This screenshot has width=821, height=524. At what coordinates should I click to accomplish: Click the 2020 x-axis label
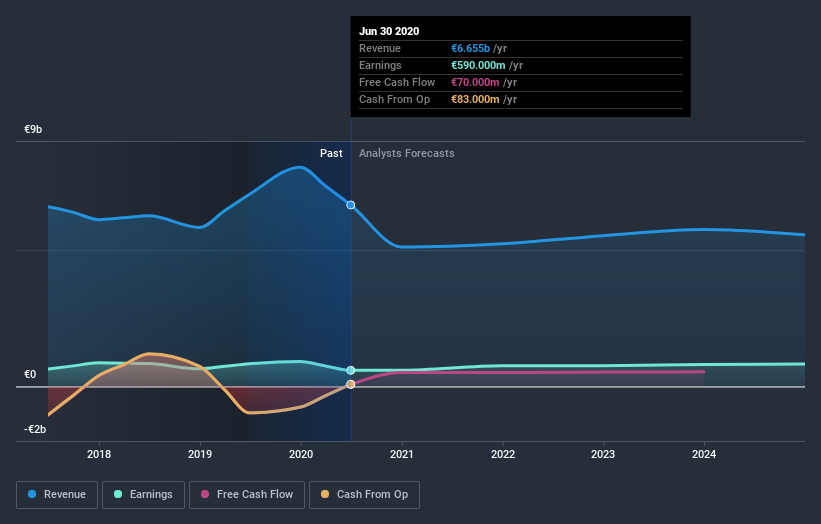301,454
